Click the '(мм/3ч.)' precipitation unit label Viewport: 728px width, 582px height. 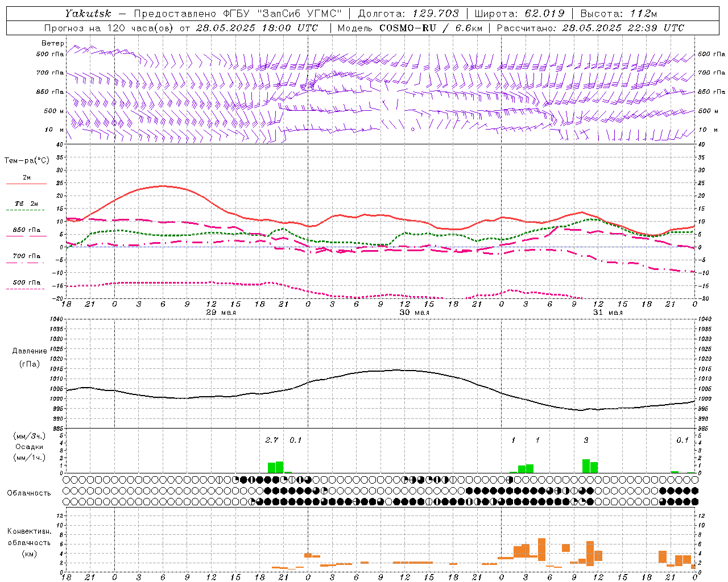click(30, 436)
